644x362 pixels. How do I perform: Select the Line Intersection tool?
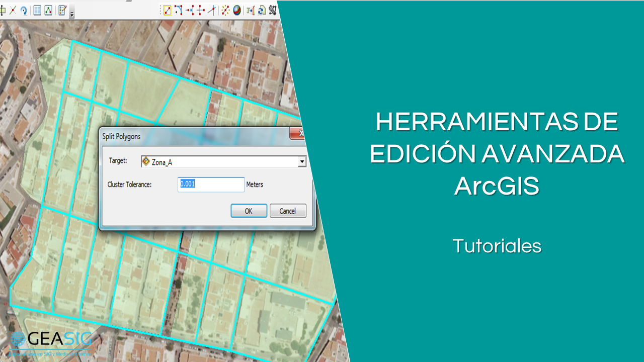[x=212, y=10]
